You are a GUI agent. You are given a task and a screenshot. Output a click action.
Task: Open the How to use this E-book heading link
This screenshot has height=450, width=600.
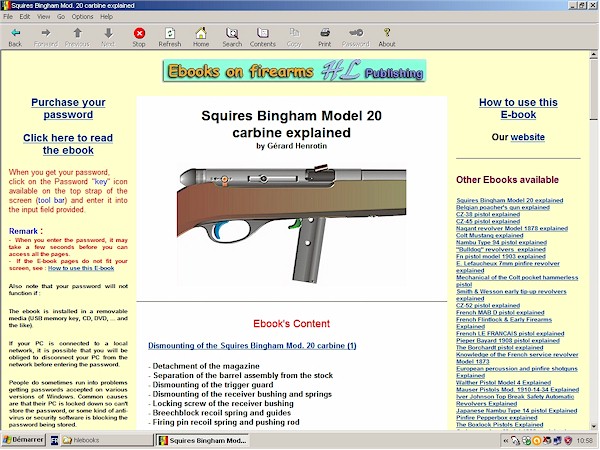[x=518, y=109]
